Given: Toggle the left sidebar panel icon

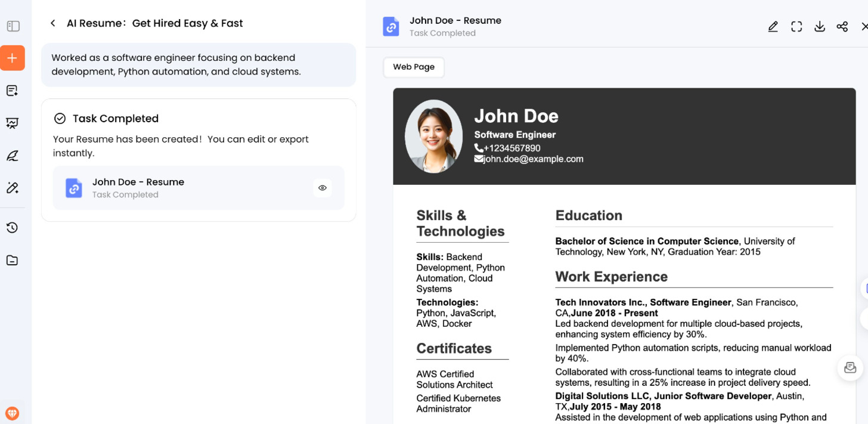Looking at the screenshot, I should pyautogui.click(x=13, y=26).
